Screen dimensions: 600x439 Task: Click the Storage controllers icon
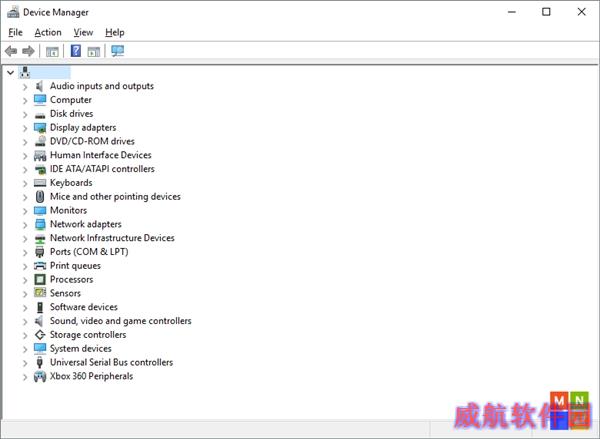(x=40, y=335)
